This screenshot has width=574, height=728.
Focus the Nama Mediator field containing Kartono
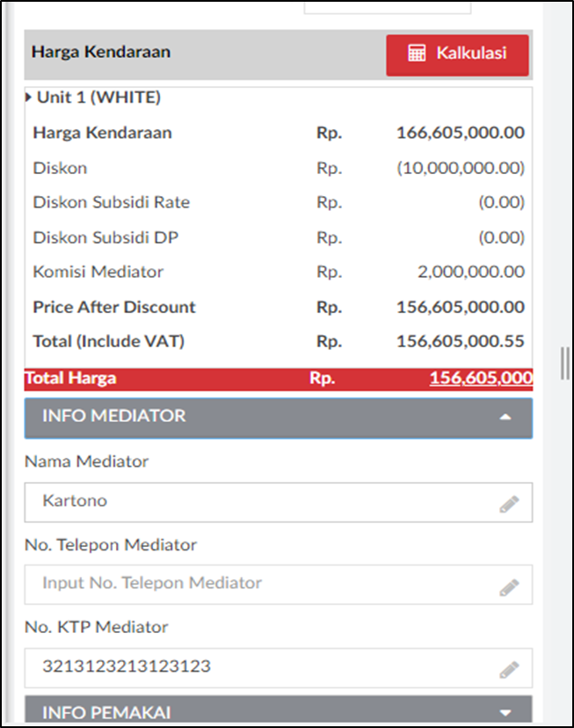point(279,502)
